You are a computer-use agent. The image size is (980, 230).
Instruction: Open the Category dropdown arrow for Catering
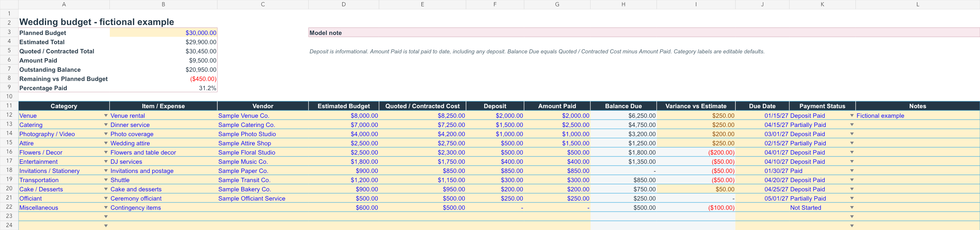tap(106, 125)
